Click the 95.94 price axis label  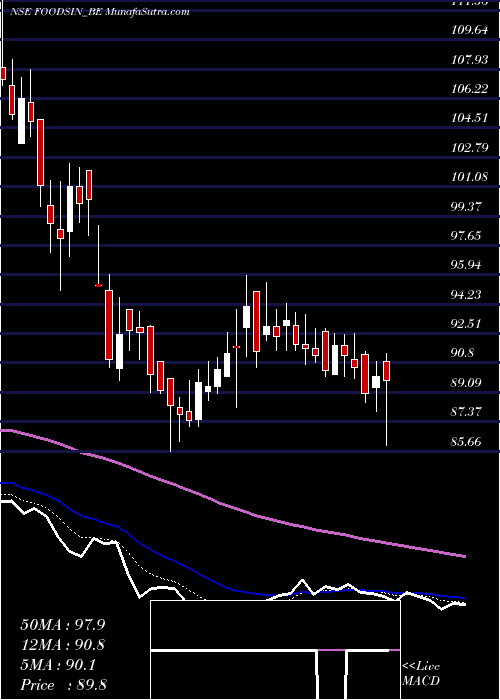click(467, 265)
